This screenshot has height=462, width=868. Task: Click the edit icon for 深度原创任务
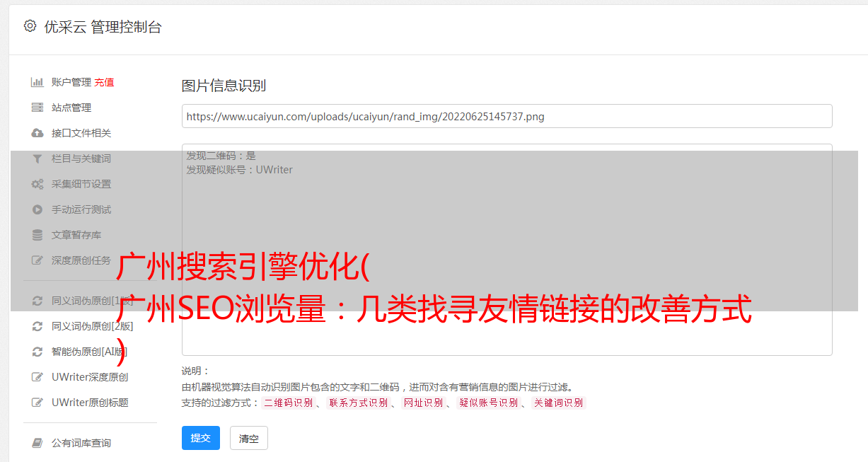37,260
